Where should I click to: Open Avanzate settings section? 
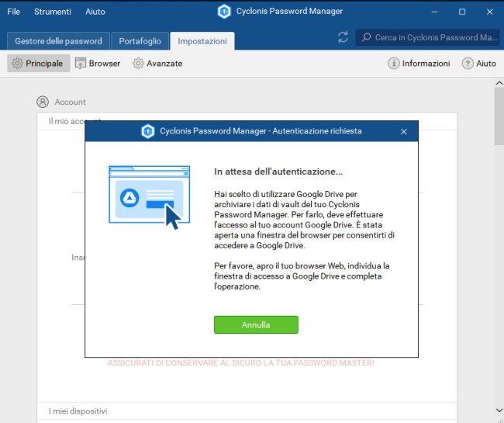click(157, 64)
